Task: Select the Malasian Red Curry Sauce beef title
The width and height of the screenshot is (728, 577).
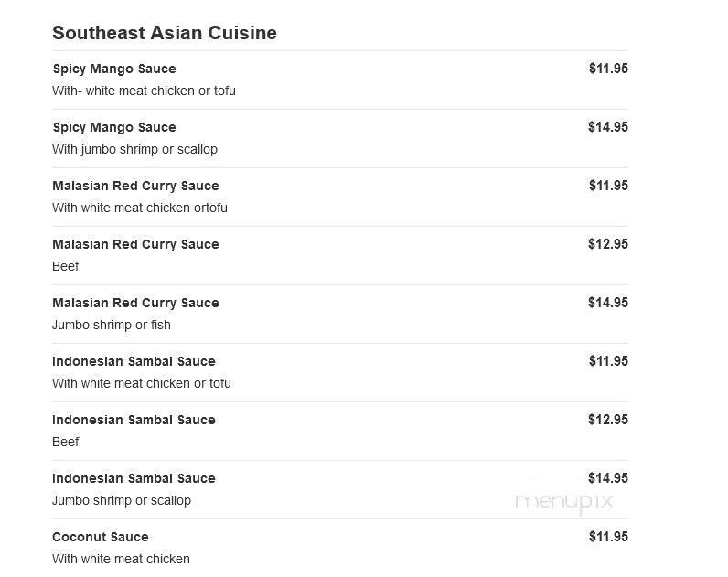Action: [x=135, y=244]
